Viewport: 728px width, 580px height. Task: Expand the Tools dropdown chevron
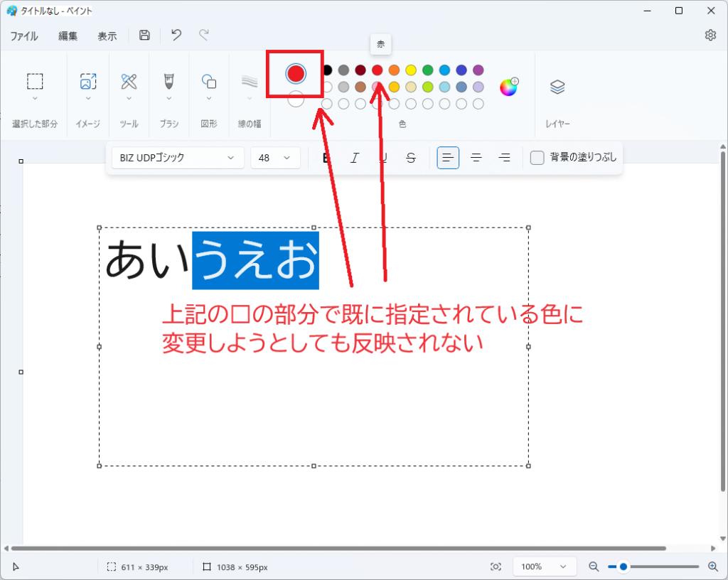coord(129,98)
